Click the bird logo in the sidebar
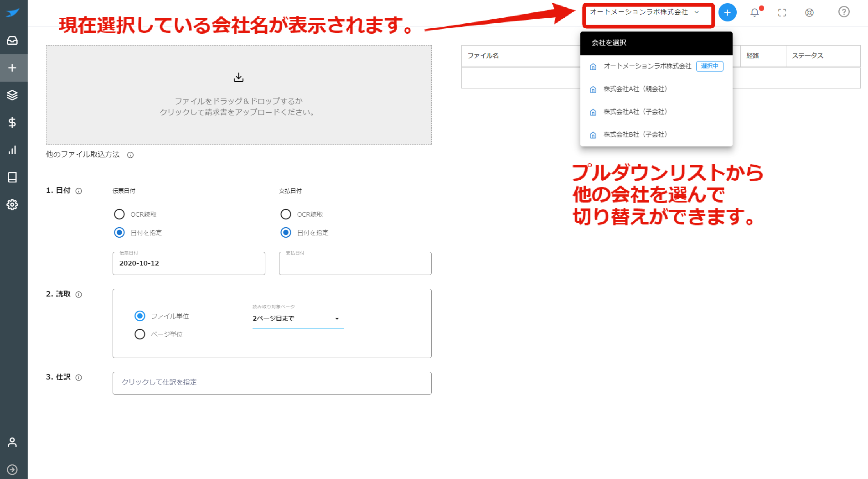The image size is (868, 479). pos(12,13)
